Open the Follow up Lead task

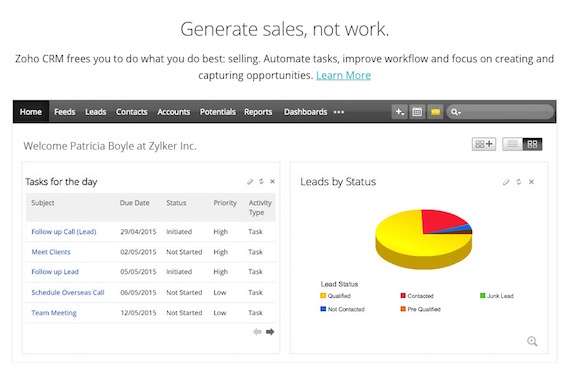pyautogui.click(x=55, y=272)
